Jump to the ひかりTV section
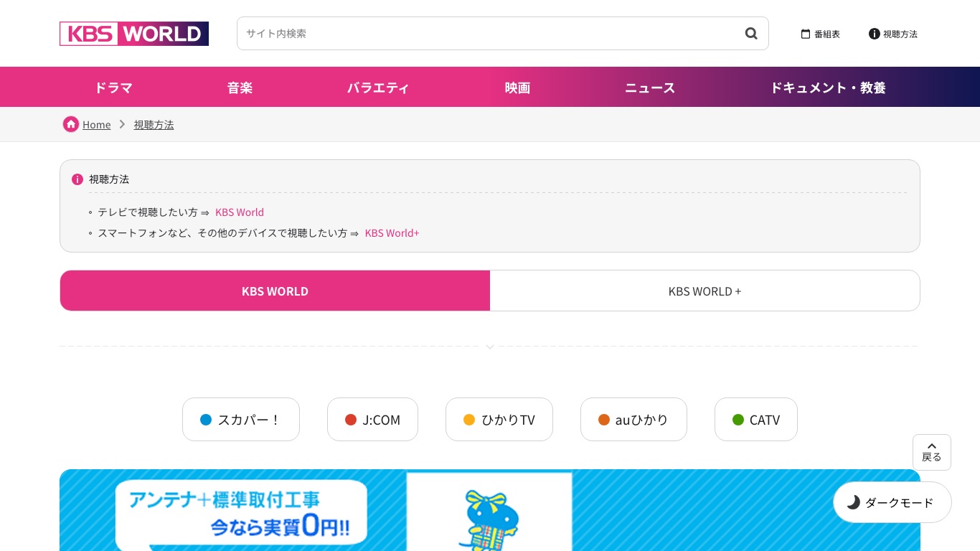Viewport: 980px width, 551px height. [x=499, y=420]
